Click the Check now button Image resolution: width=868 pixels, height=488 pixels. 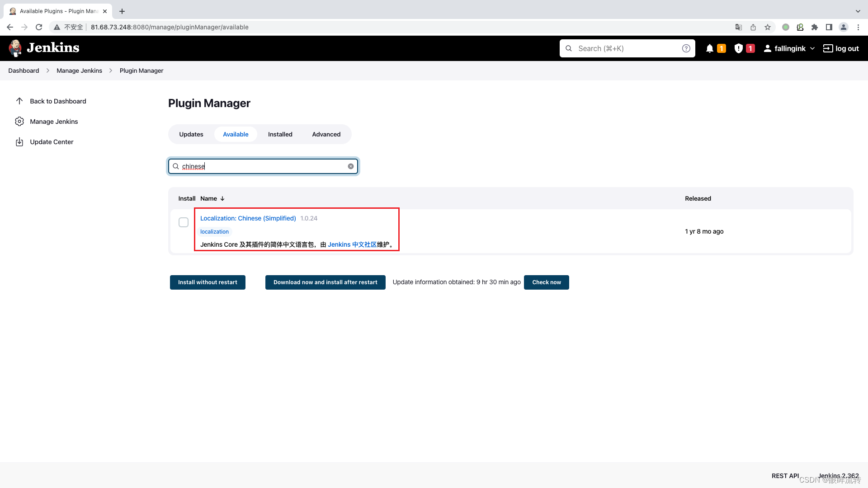point(547,282)
